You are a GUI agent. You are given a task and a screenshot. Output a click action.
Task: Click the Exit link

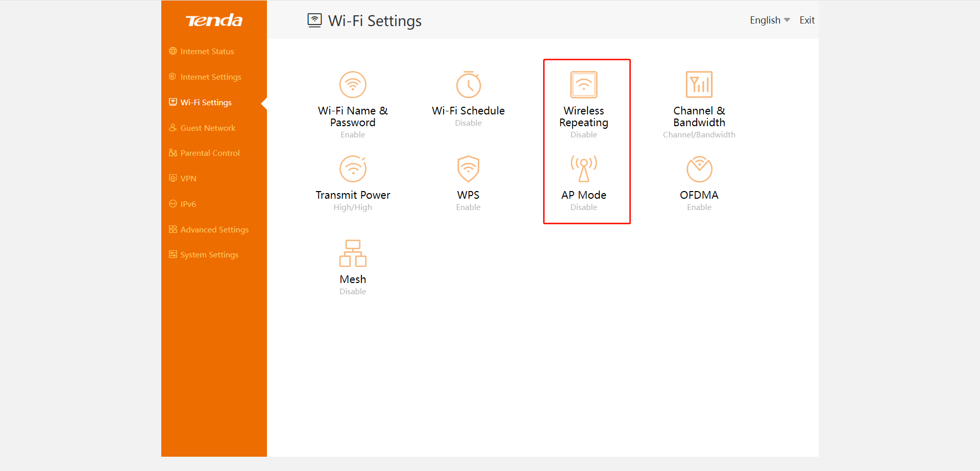pos(806,20)
